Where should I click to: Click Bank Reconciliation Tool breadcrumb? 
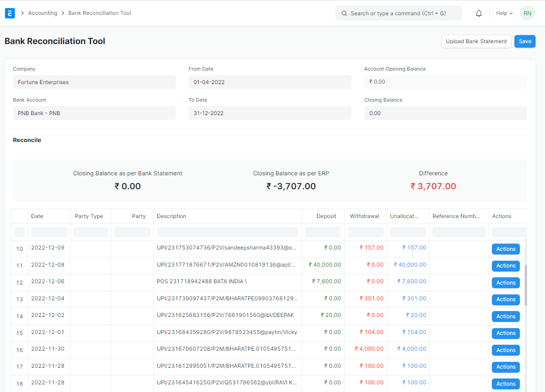pyautogui.click(x=100, y=13)
